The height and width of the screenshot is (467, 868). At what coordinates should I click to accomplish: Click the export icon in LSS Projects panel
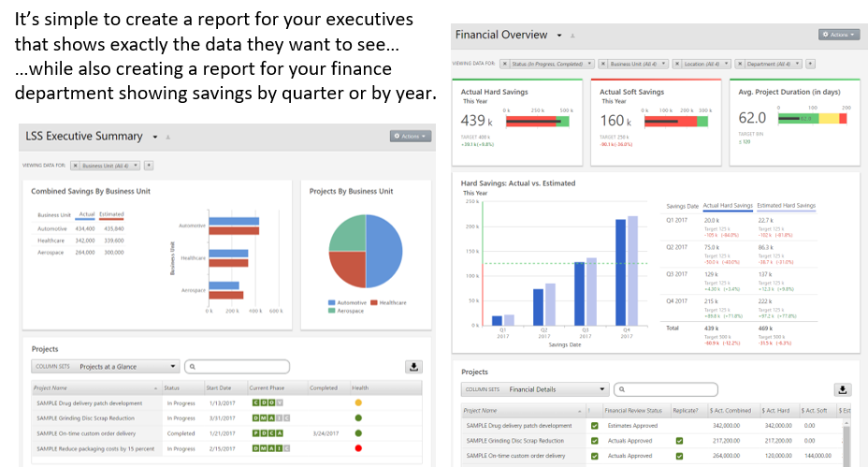point(413,367)
